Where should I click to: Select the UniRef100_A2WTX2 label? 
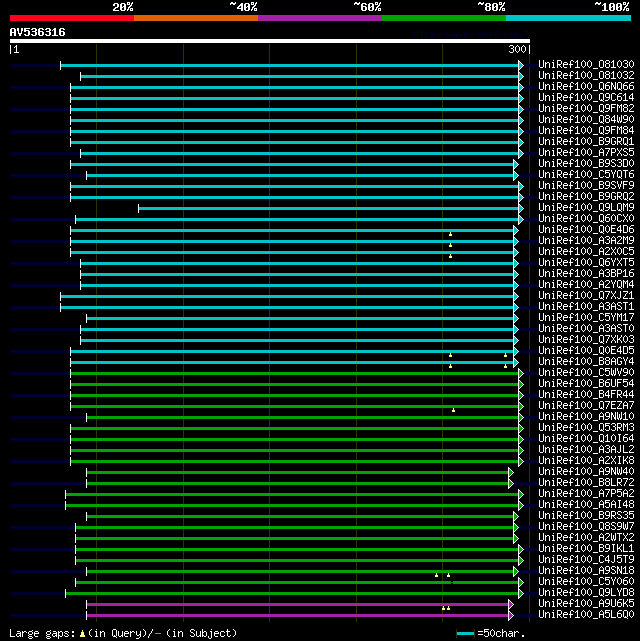point(586,538)
